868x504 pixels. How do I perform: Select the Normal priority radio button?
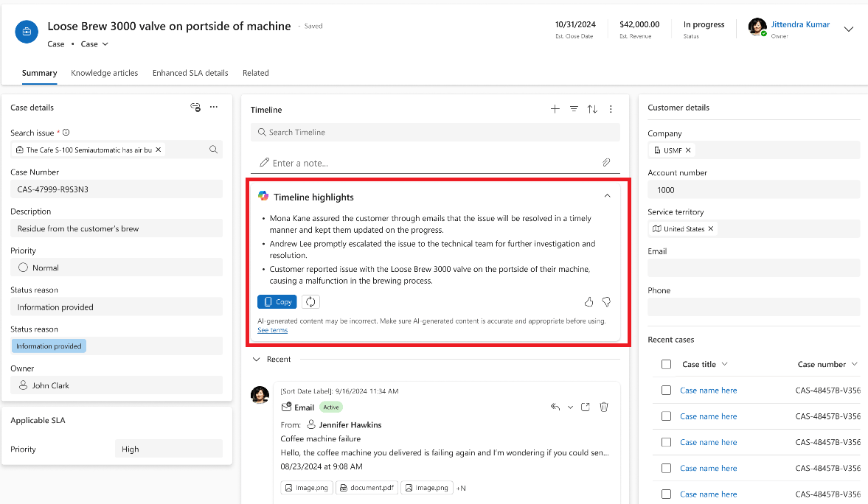click(24, 267)
